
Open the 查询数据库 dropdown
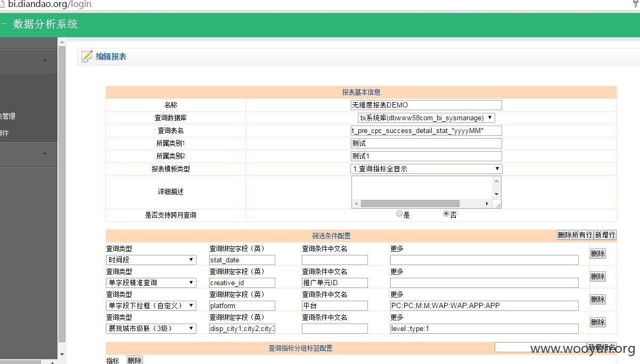426,118
